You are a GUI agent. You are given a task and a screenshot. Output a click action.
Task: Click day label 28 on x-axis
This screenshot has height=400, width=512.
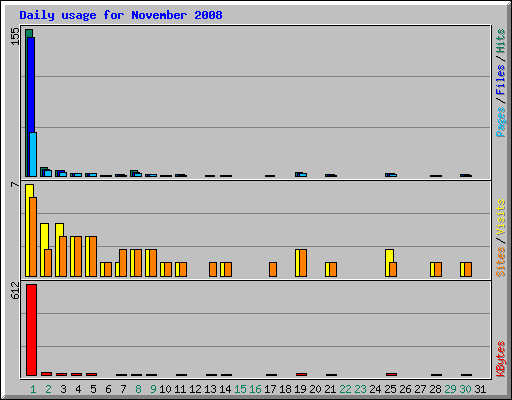coord(435,389)
